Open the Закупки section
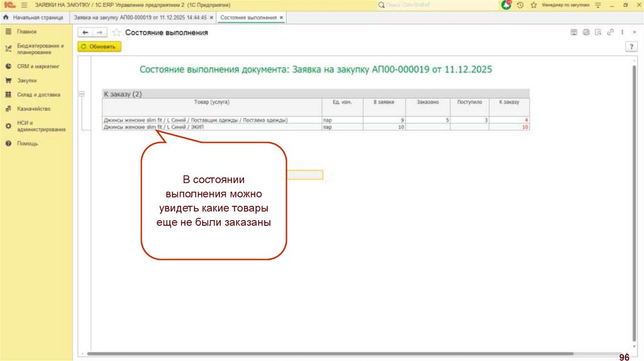This screenshot has height=361, width=644. click(x=26, y=81)
